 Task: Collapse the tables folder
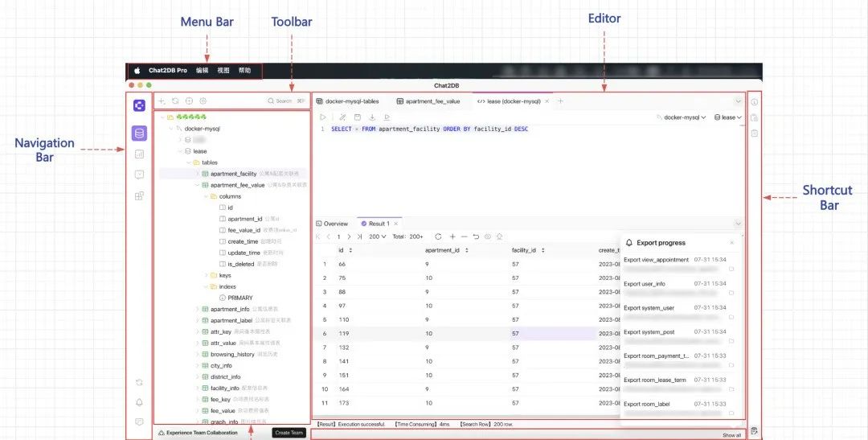tap(188, 162)
